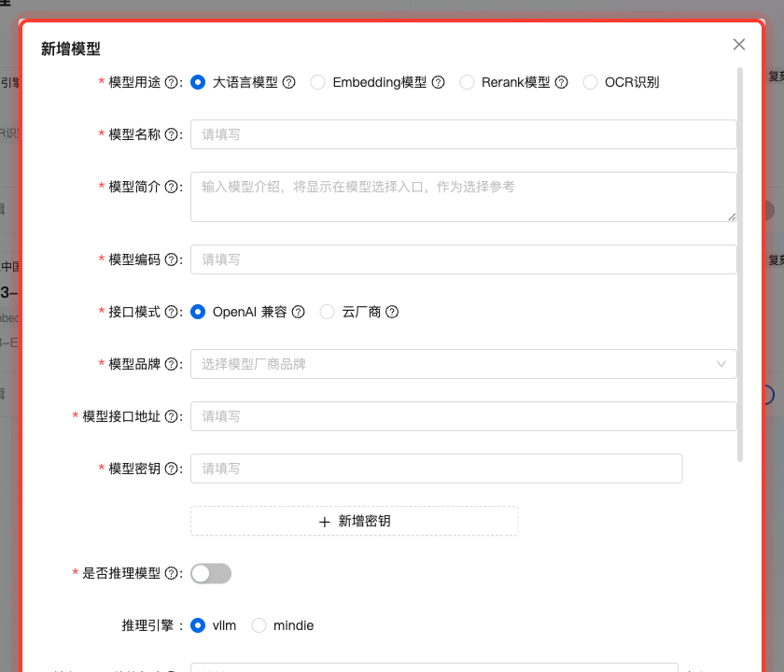Click the help icon next to 模型简介

pos(170,187)
